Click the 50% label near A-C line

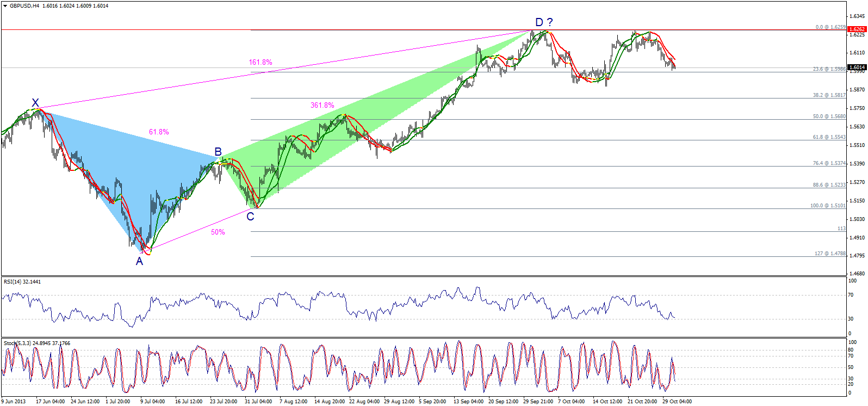click(x=218, y=232)
